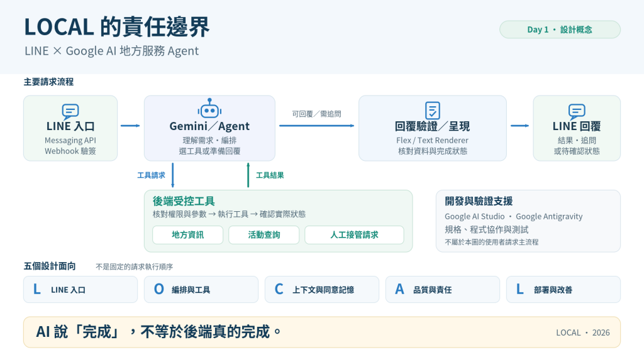Click the 後端受控工具 heading

(x=184, y=201)
